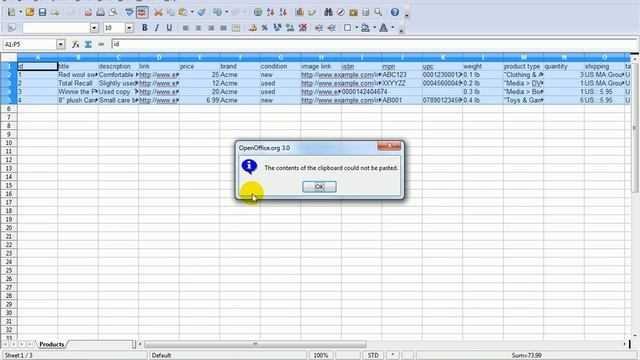The width and height of the screenshot is (640, 360).
Task: Toggle Underline formatting
Action: 169,28
